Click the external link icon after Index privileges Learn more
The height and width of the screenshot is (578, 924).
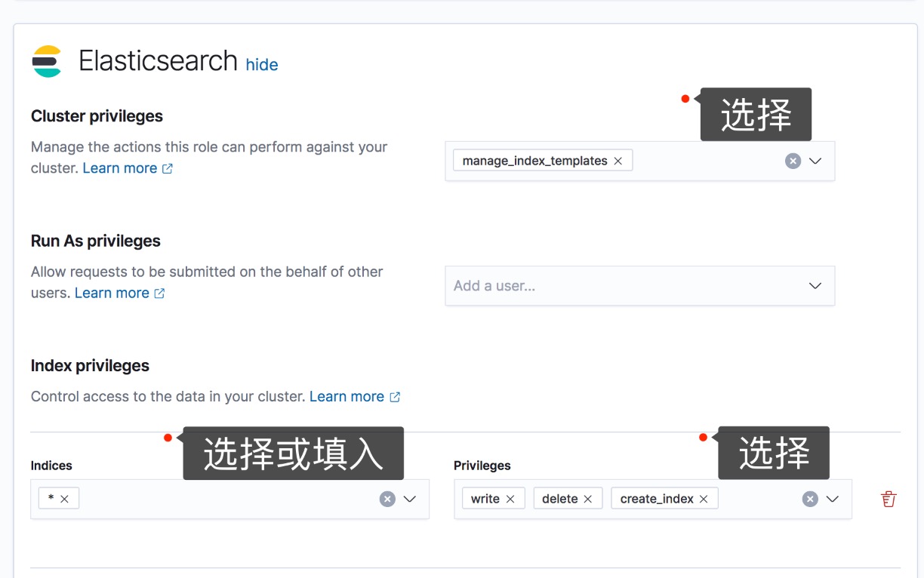[x=394, y=396]
